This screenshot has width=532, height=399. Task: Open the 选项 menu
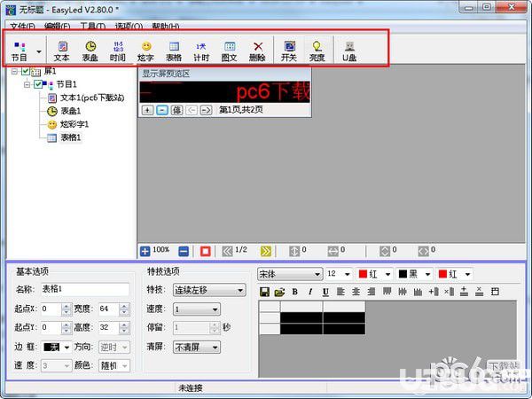pos(129,26)
